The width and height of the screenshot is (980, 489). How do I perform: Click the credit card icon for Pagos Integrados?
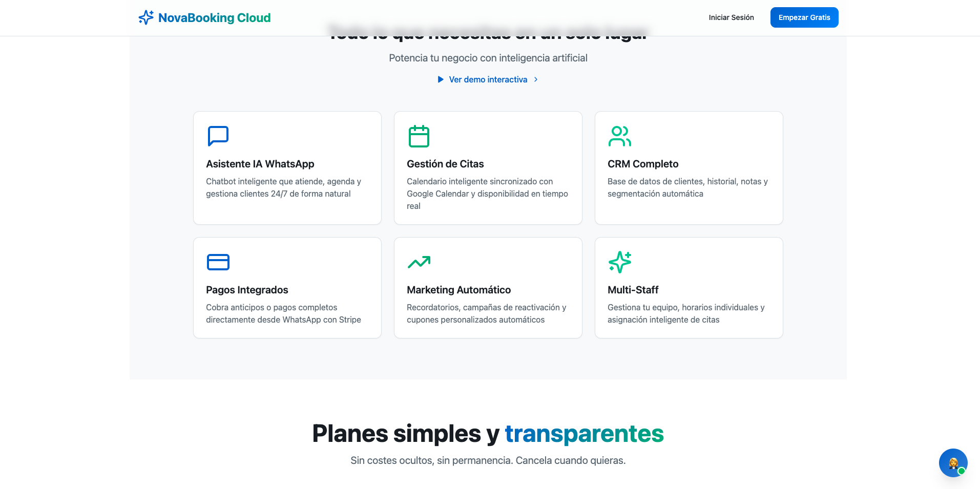(218, 262)
